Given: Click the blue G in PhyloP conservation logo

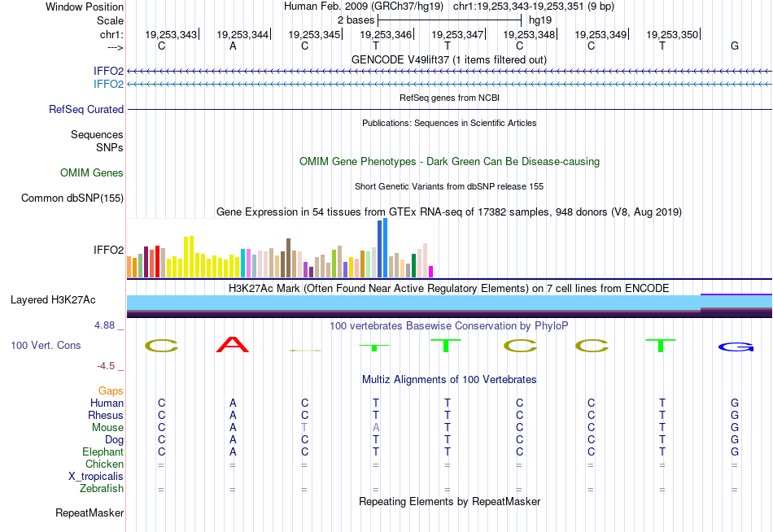Looking at the screenshot, I should pos(736,347).
